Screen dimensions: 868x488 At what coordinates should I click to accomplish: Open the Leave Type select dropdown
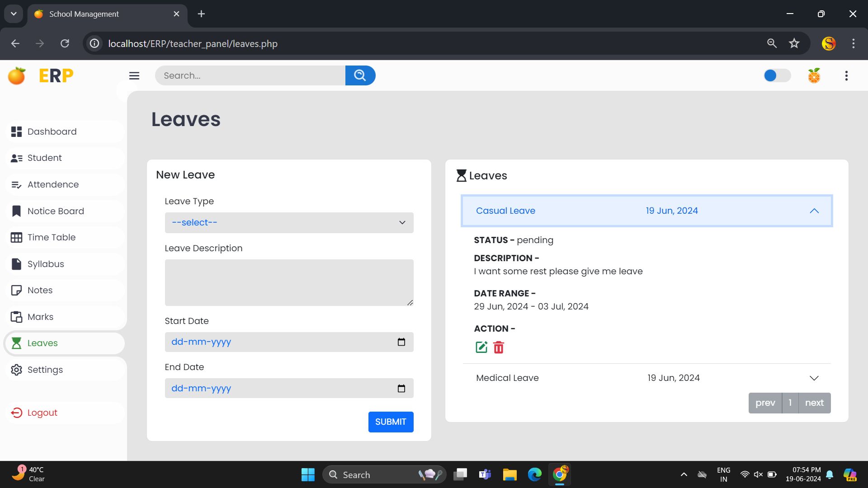pyautogui.click(x=289, y=223)
